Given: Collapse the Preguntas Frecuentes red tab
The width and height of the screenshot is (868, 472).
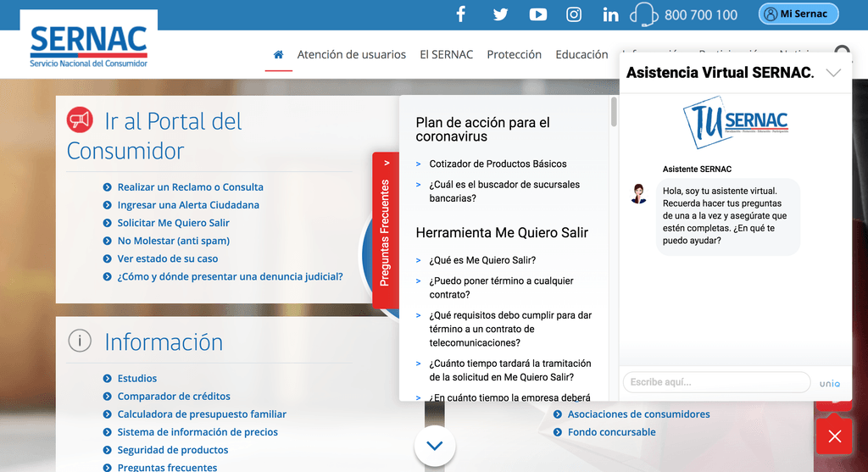Looking at the screenshot, I should click(386, 230).
